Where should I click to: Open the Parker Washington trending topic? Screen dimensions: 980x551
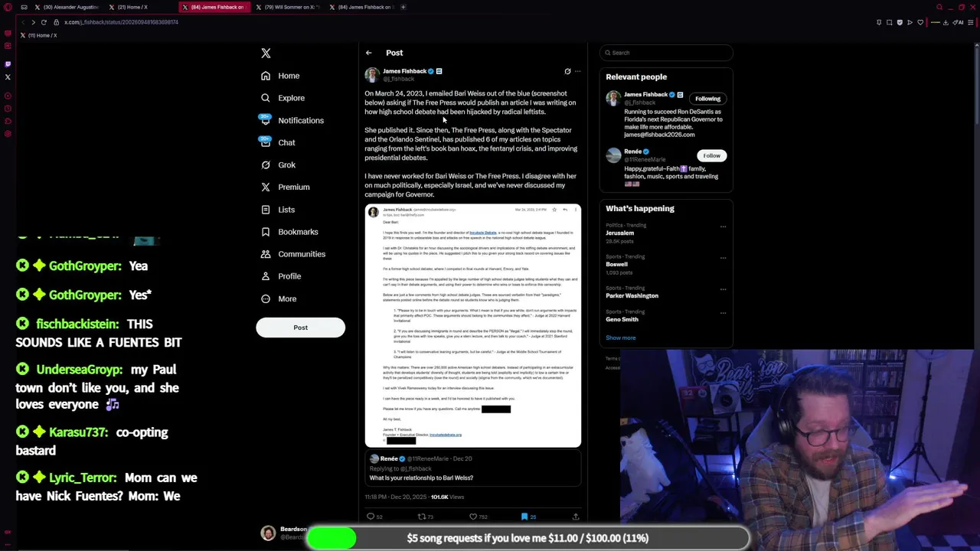tap(632, 295)
